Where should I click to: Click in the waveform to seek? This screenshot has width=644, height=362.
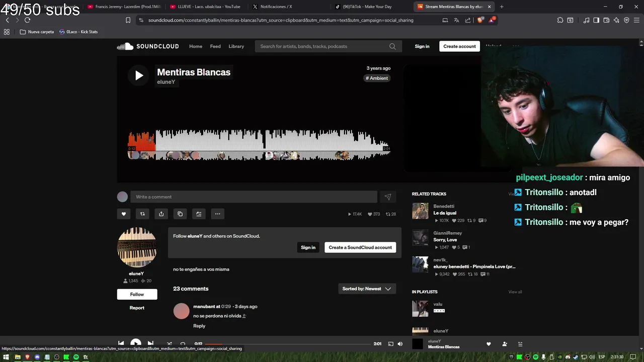tap(259, 144)
